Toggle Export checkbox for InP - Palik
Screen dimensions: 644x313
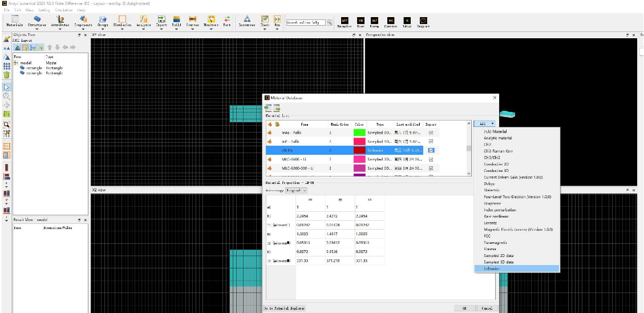[x=431, y=142]
